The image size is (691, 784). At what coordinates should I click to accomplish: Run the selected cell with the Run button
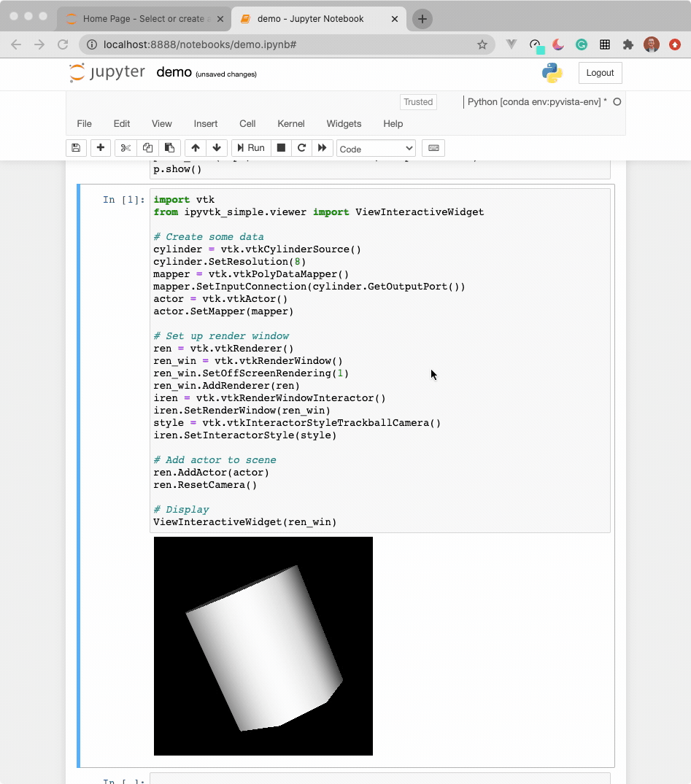pyautogui.click(x=250, y=147)
